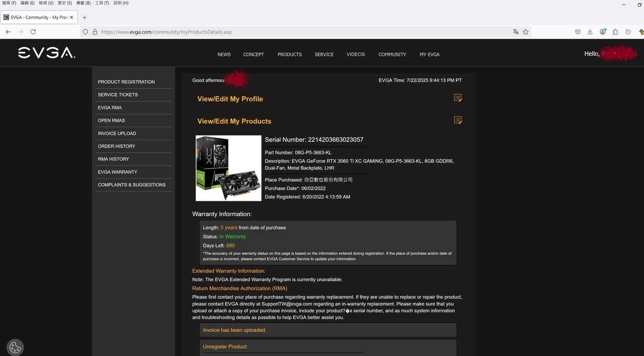Go to PRODUCT REGISTRATION in sidebar
Screen dimensions: 644x356
click(x=126, y=82)
